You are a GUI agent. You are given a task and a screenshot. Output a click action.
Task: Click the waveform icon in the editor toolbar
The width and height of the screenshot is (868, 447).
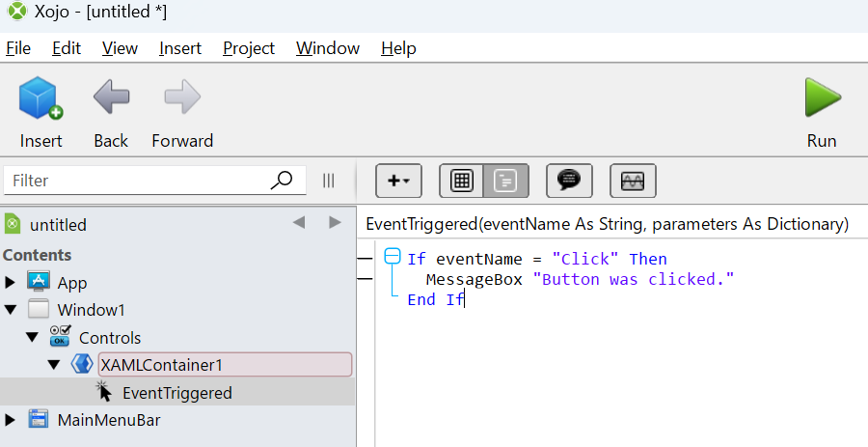click(x=633, y=181)
